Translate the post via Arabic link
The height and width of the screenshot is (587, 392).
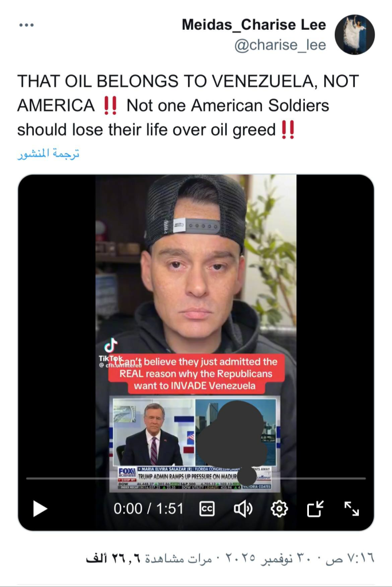coord(48,154)
